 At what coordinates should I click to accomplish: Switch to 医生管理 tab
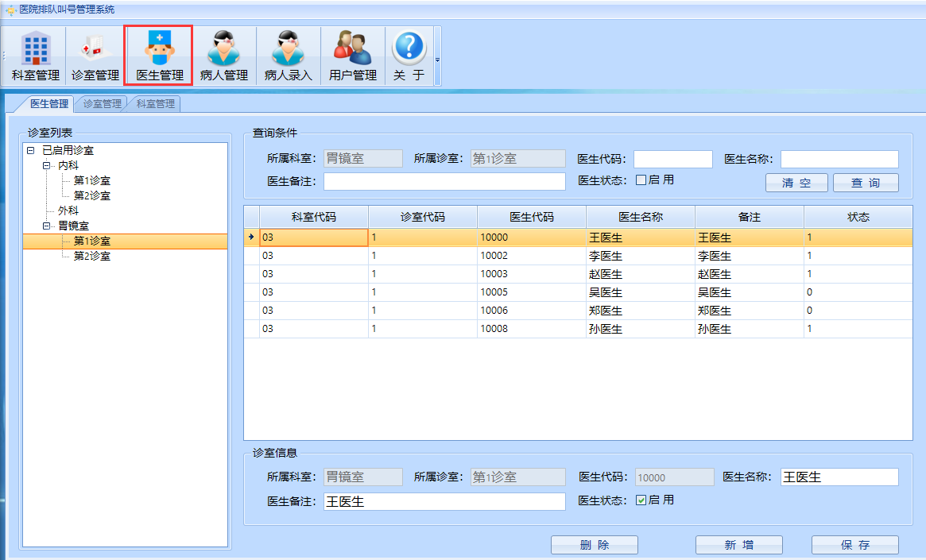(x=49, y=104)
